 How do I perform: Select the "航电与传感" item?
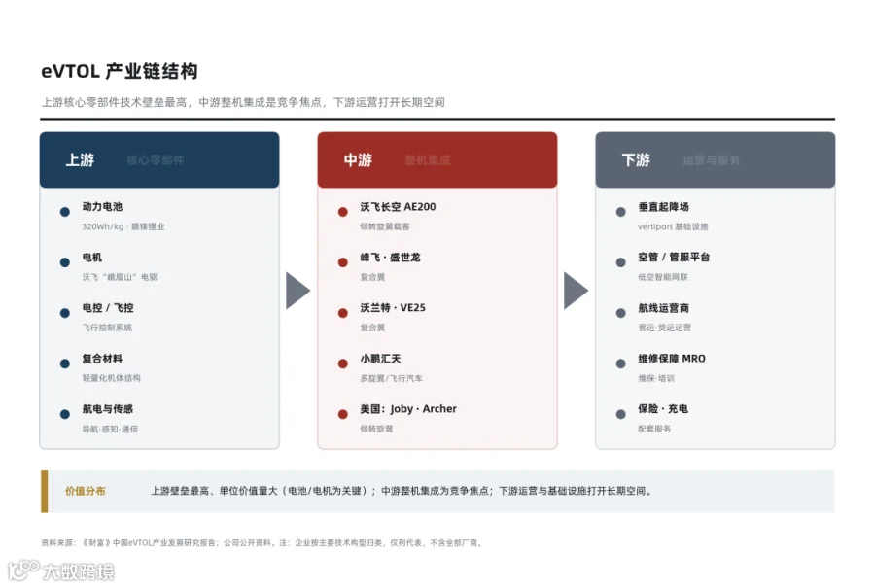(108, 409)
